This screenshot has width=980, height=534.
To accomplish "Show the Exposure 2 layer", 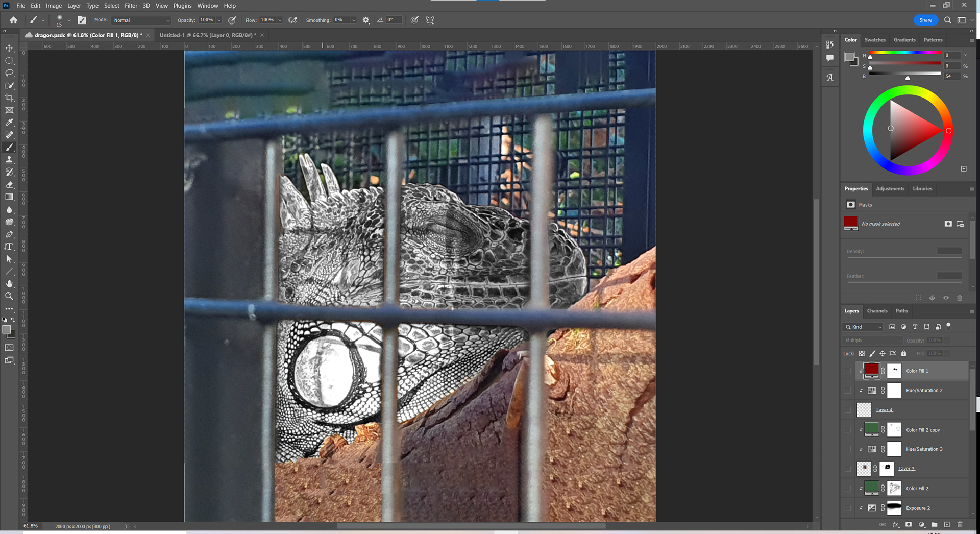I will pos(847,508).
